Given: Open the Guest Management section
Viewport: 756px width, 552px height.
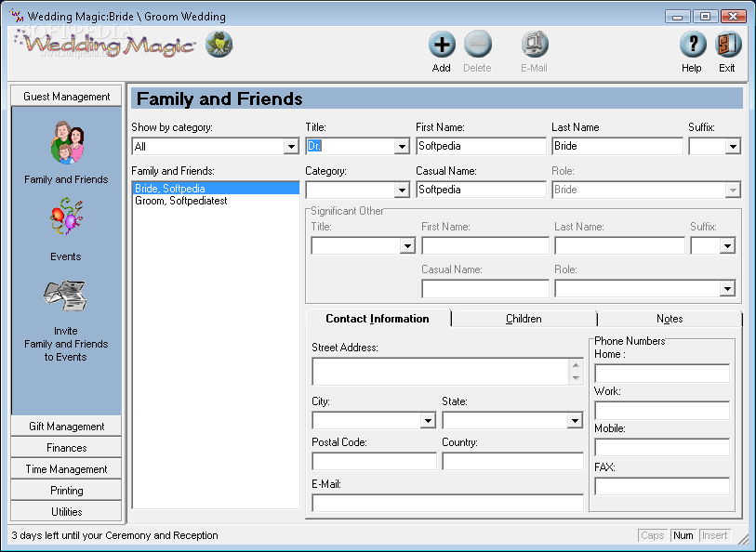Looking at the screenshot, I should (67, 97).
